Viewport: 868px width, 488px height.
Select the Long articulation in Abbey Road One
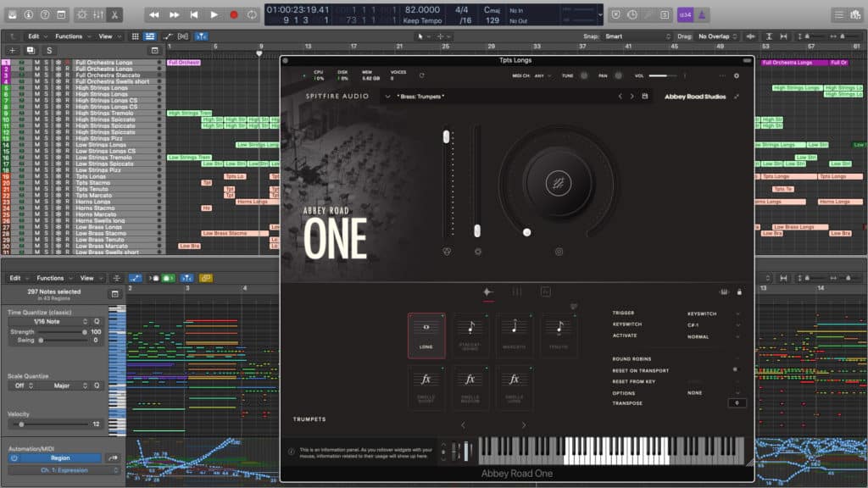[x=427, y=335]
